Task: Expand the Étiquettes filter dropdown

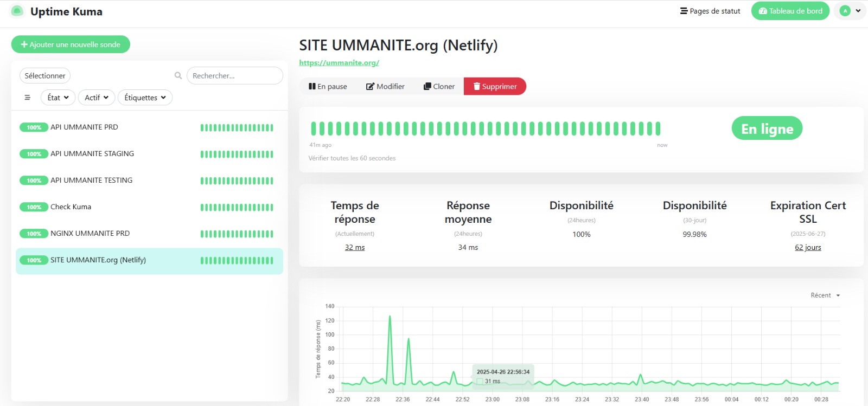Action: click(145, 98)
